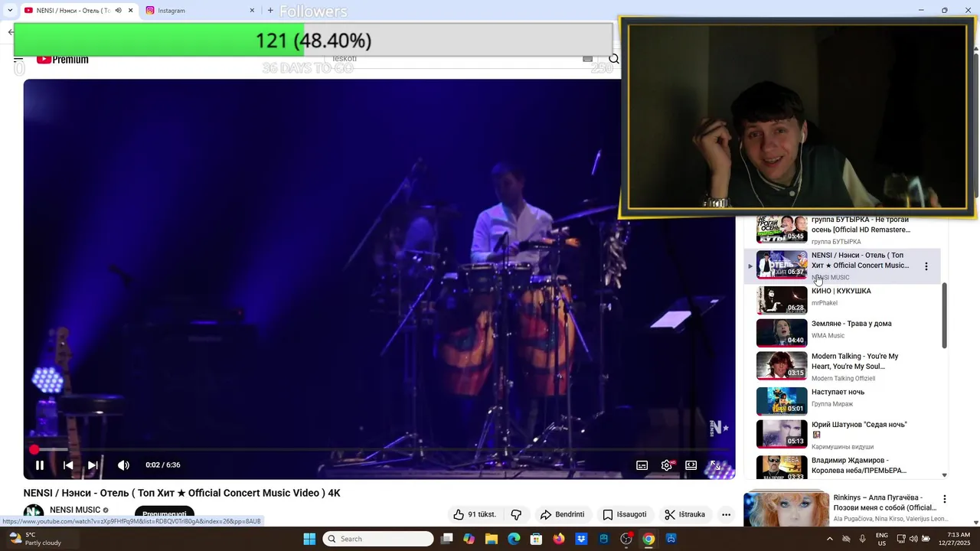Click playlist scroll down arrow
The width and height of the screenshot is (980, 551).
[944, 475]
